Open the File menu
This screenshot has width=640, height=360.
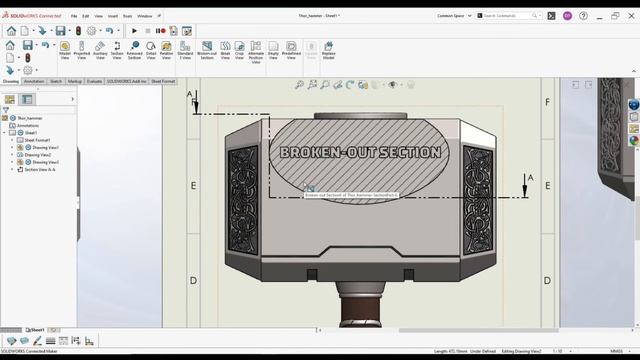(x=74, y=16)
